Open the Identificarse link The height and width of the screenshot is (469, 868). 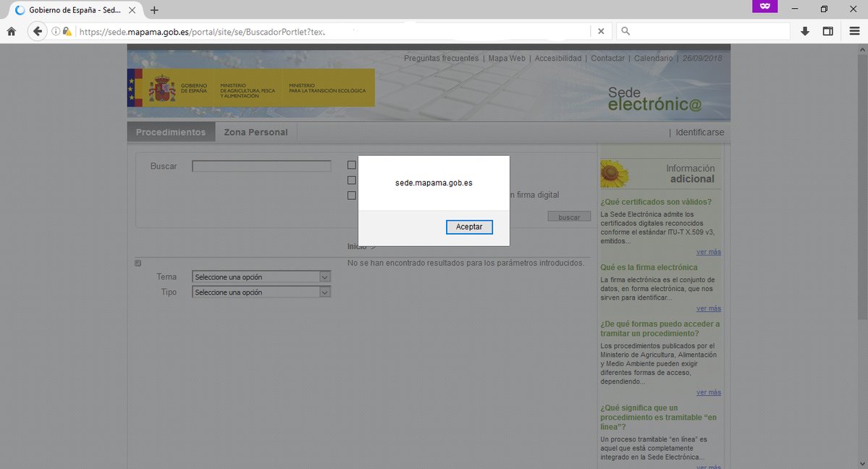pos(699,132)
